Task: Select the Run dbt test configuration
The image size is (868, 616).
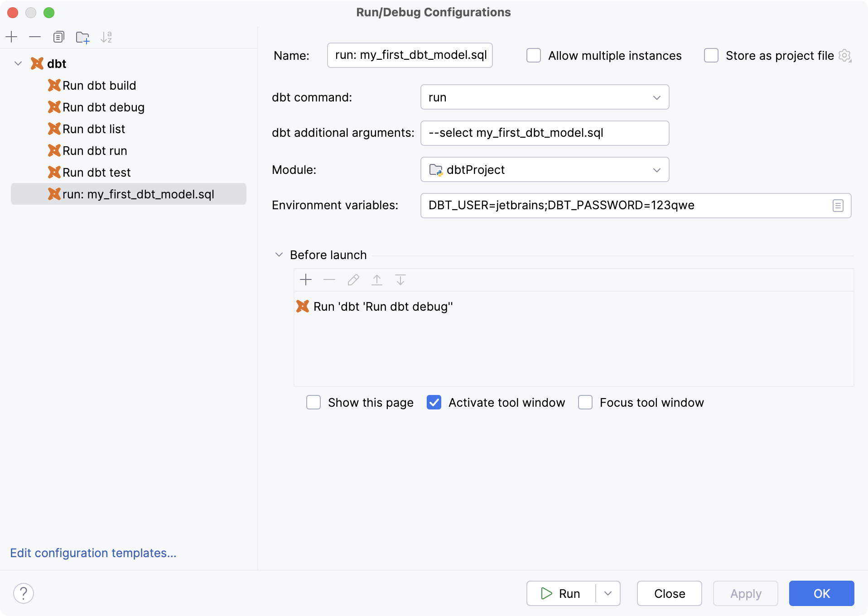Action: [96, 172]
